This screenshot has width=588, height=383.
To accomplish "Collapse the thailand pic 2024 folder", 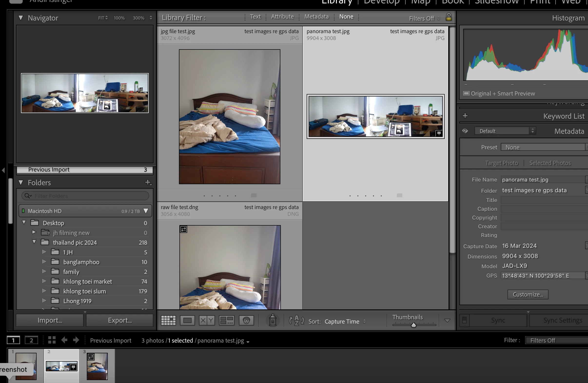I will pyautogui.click(x=34, y=242).
